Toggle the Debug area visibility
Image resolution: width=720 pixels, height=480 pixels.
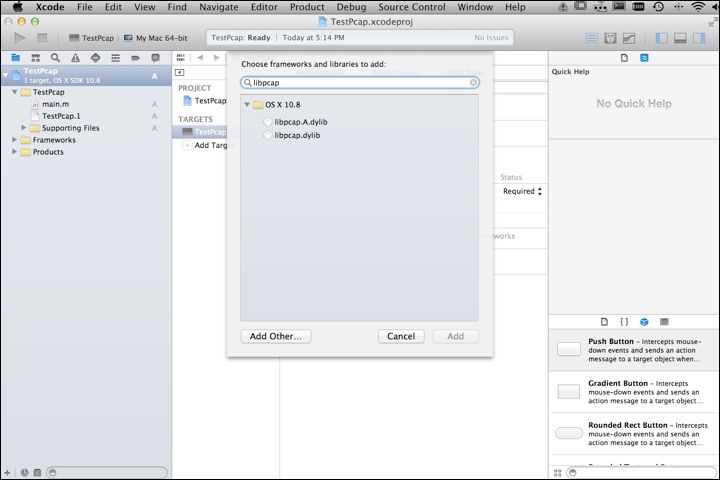(680, 38)
